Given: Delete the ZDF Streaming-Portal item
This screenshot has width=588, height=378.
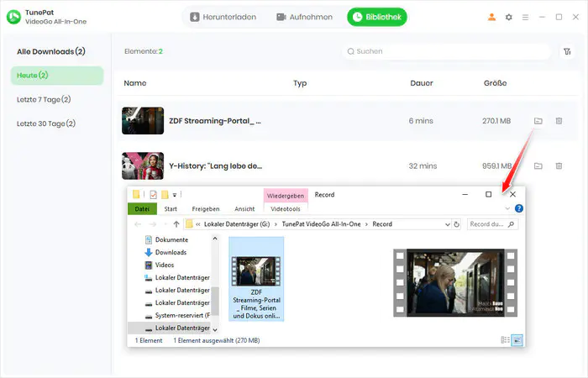Looking at the screenshot, I should coord(559,121).
